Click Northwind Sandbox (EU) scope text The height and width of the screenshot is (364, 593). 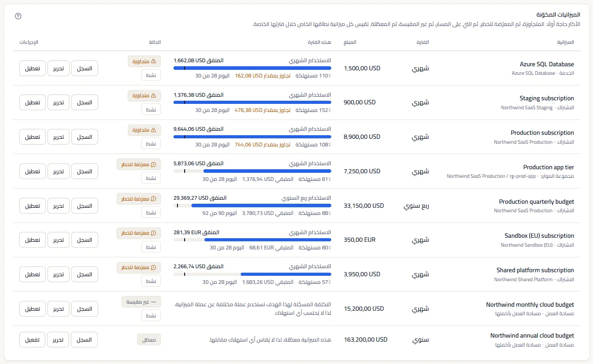pyautogui.click(x=527, y=245)
